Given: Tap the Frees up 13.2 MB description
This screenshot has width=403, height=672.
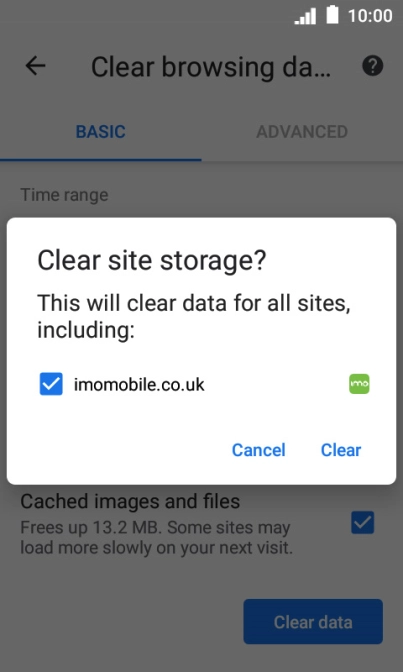Looking at the screenshot, I should point(156,537).
